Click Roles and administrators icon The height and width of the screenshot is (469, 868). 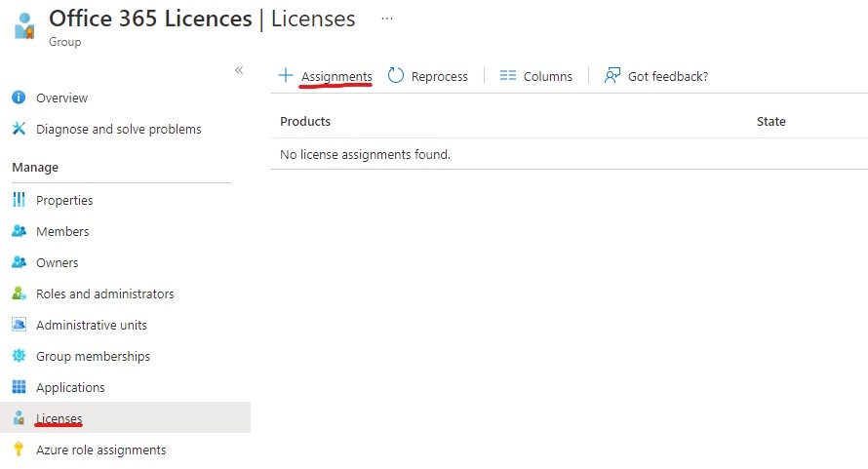[19, 293]
